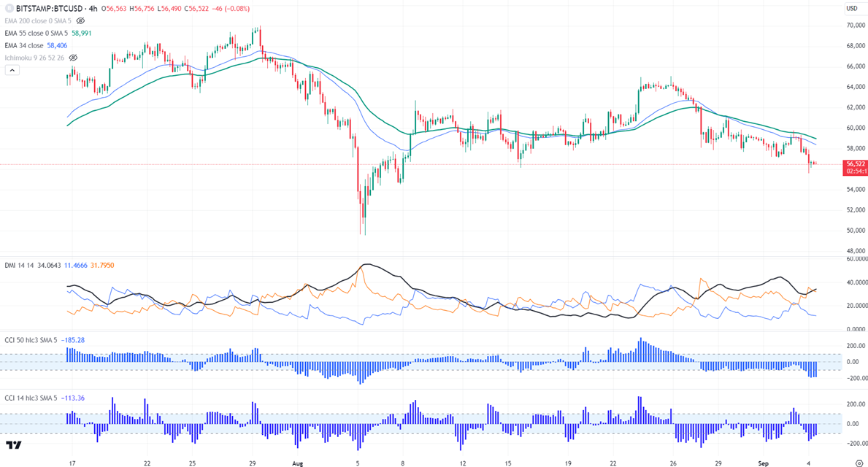Select the EMA 55 close indicator legend

coord(35,33)
